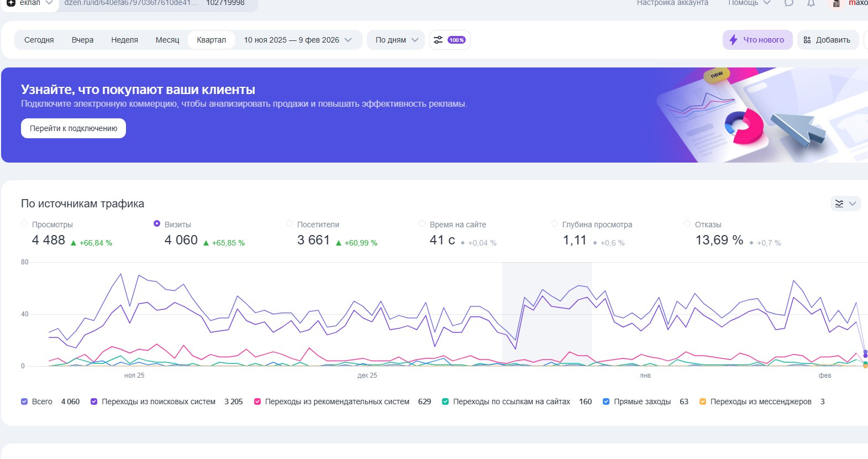Screen dimensions: 868x459
Task: Toggle Переходы из рекомендательных систем checkbox
Action: tap(257, 401)
